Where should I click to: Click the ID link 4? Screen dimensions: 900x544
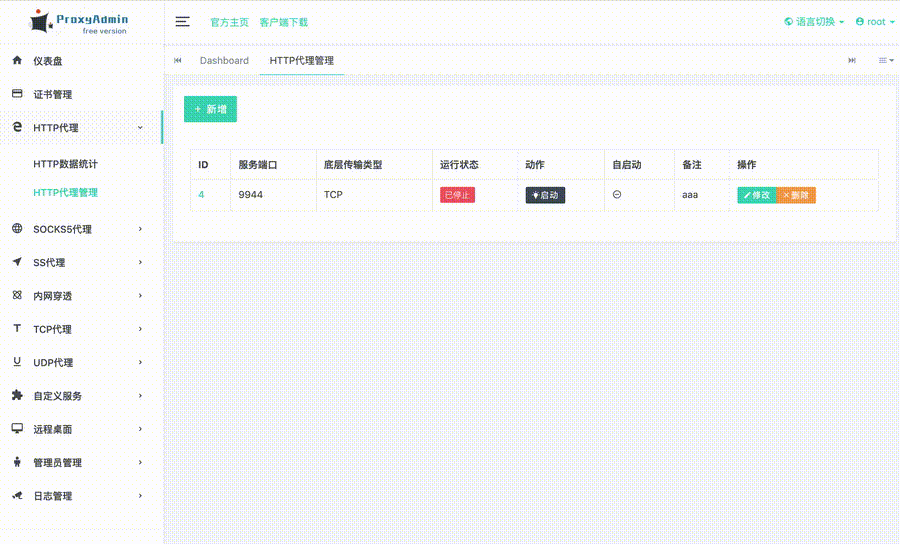tap(201, 195)
